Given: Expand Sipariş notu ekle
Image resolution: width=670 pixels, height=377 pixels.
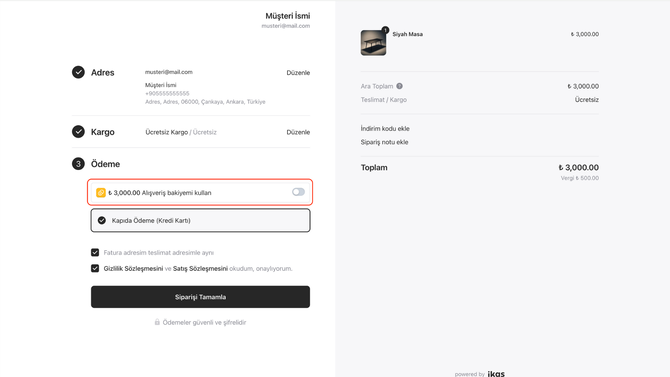Looking at the screenshot, I should (385, 142).
